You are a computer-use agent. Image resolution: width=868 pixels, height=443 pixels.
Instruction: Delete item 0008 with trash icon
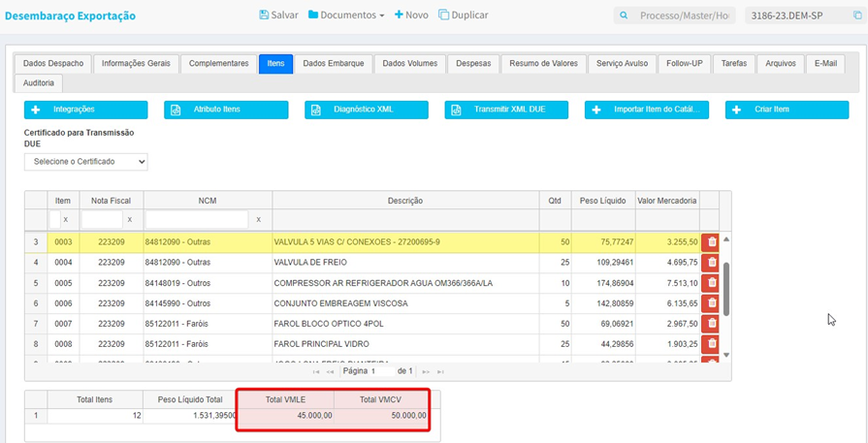pyautogui.click(x=712, y=344)
